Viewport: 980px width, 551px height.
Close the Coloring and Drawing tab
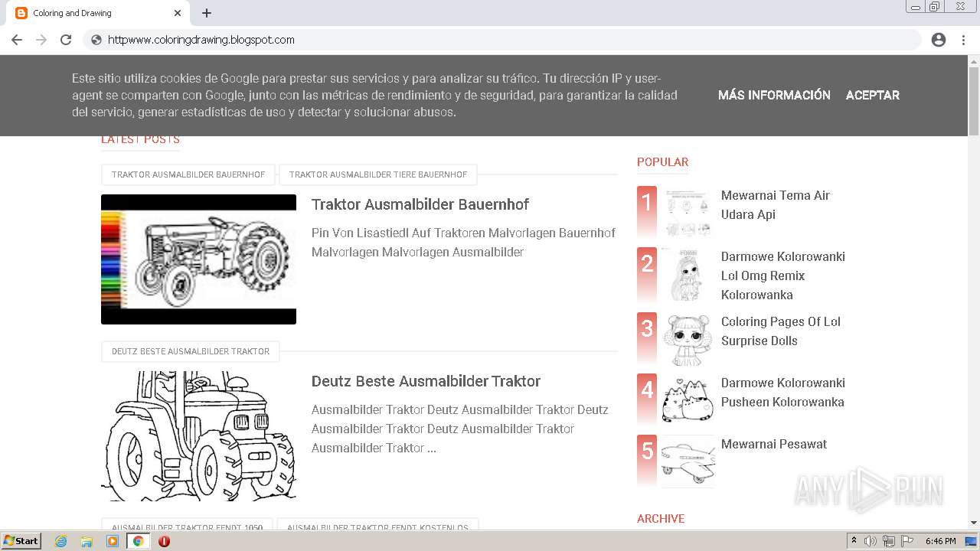[x=178, y=13]
